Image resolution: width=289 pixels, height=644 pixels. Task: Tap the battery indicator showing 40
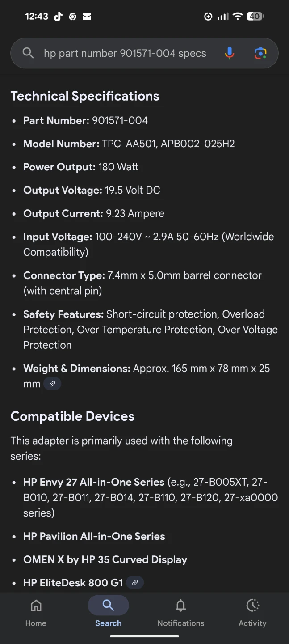click(x=255, y=17)
